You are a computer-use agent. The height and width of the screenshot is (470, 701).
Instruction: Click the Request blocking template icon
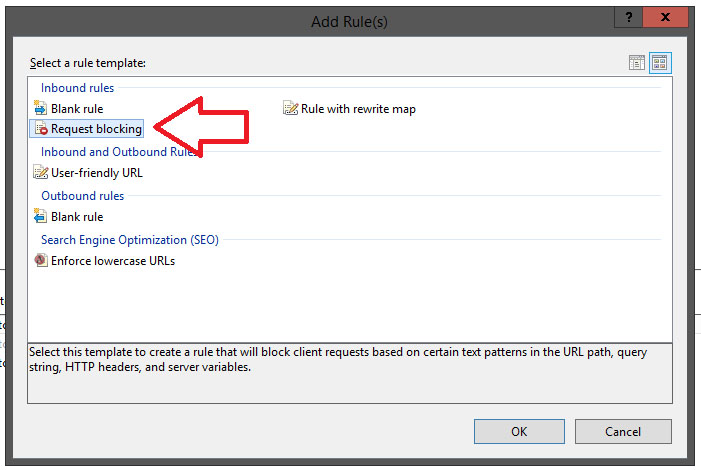[41, 128]
